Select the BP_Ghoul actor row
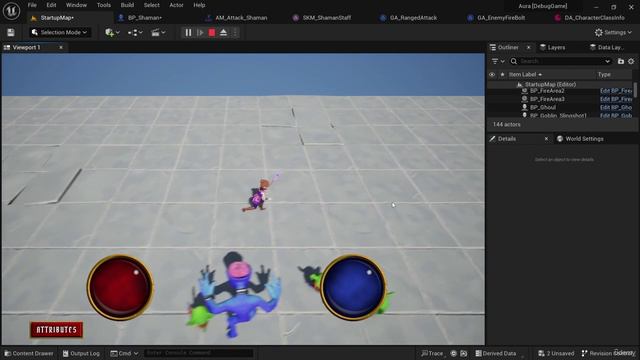The width and height of the screenshot is (640, 360). 542,107
